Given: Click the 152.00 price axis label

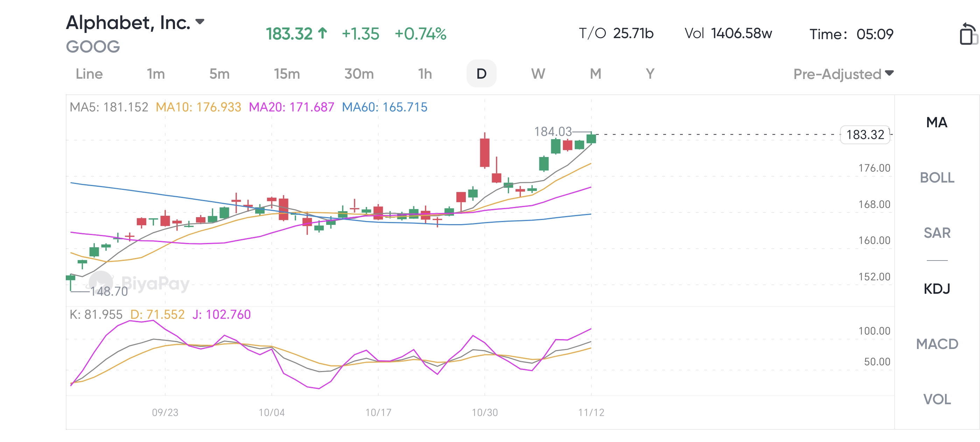Looking at the screenshot, I should [874, 277].
